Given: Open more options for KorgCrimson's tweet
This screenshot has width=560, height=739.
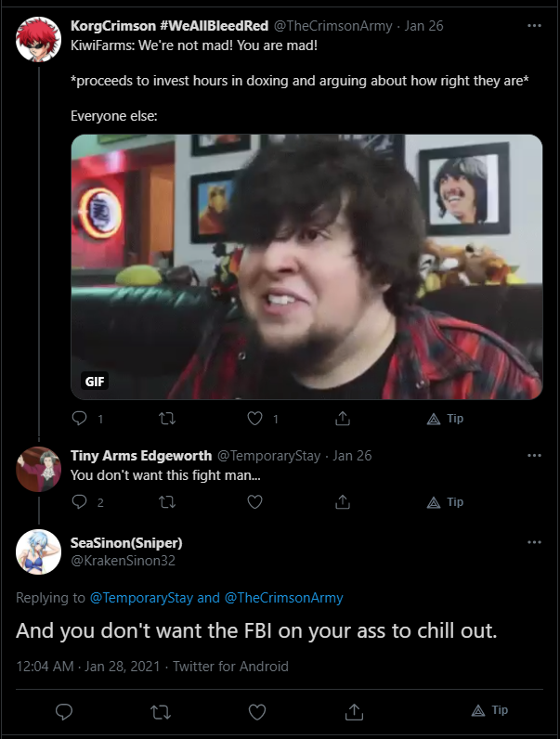Looking at the screenshot, I should click(534, 25).
